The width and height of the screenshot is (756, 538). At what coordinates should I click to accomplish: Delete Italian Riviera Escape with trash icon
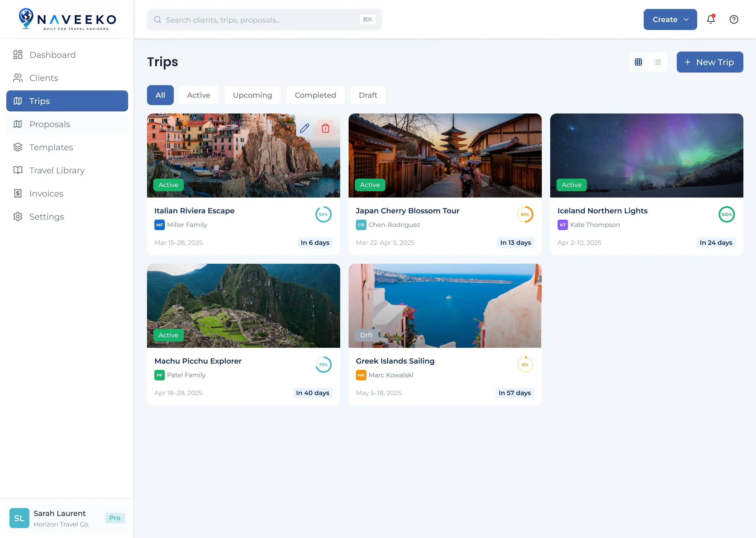coord(325,128)
